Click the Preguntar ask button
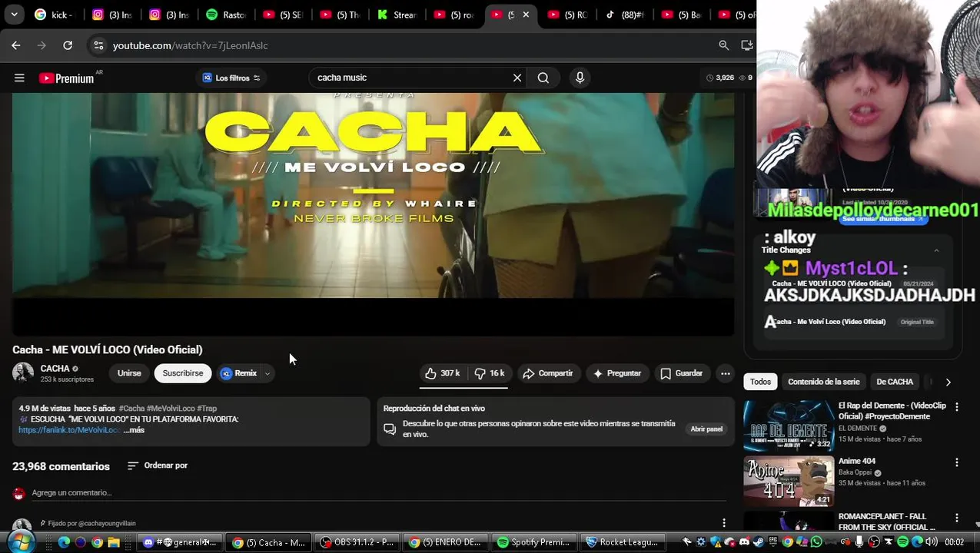980x553 pixels. (616, 373)
